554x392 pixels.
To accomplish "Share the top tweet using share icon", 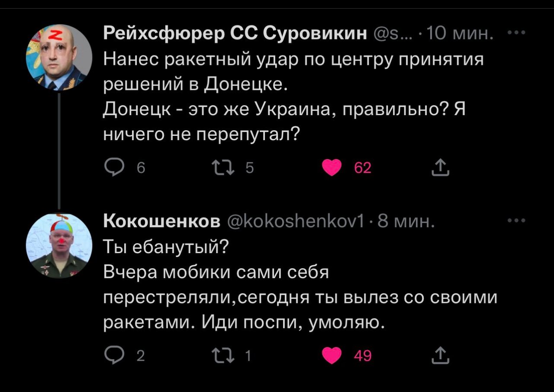I will (440, 167).
